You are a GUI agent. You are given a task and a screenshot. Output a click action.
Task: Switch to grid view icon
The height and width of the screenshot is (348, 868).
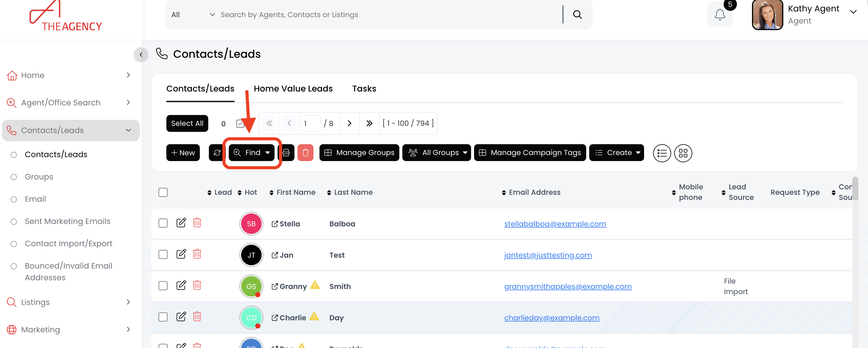683,153
